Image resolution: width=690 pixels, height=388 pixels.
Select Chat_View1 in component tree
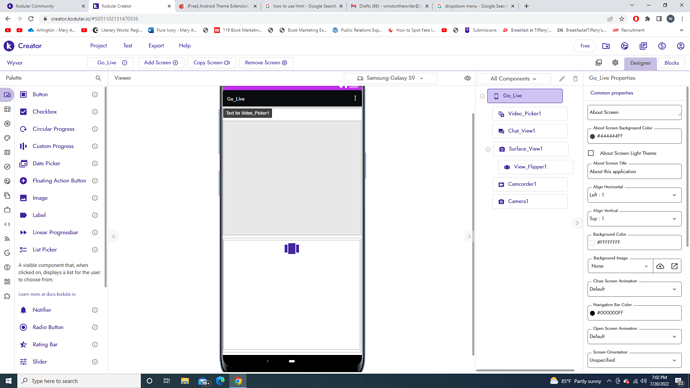[530, 131]
